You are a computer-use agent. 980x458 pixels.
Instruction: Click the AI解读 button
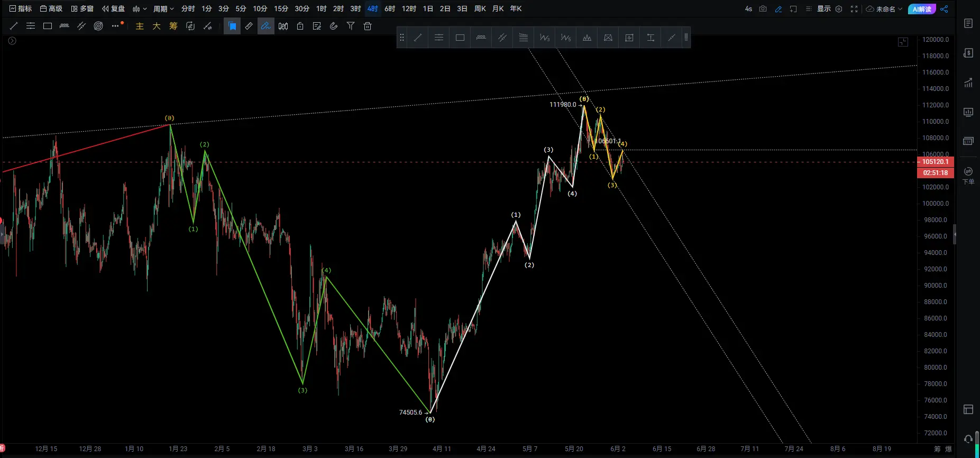(922, 9)
